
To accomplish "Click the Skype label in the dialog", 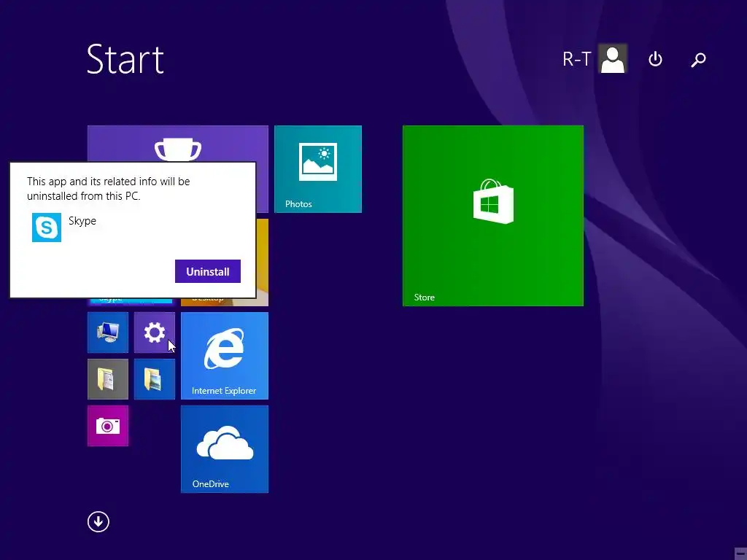I will (x=82, y=221).
